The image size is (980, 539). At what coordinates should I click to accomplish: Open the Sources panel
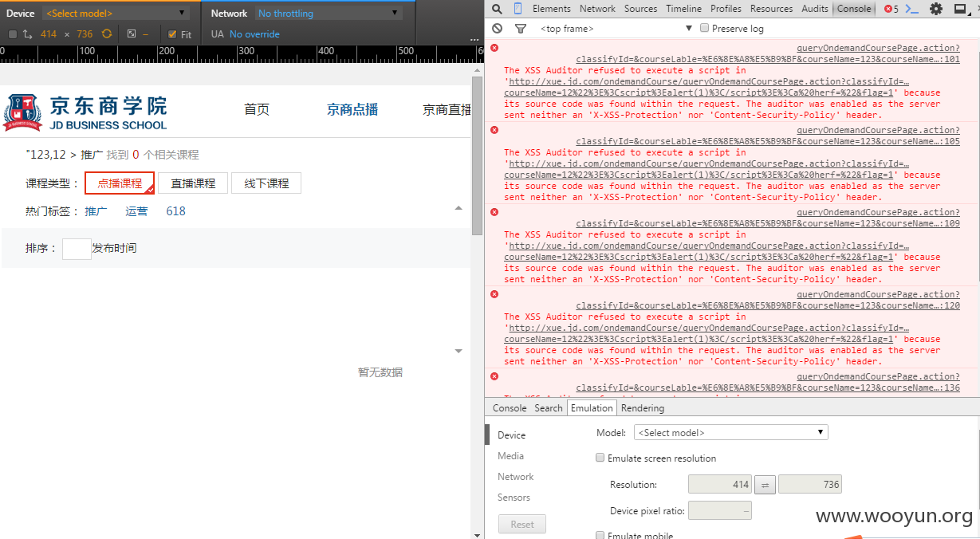pyautogui.click(x=641, y=9)
